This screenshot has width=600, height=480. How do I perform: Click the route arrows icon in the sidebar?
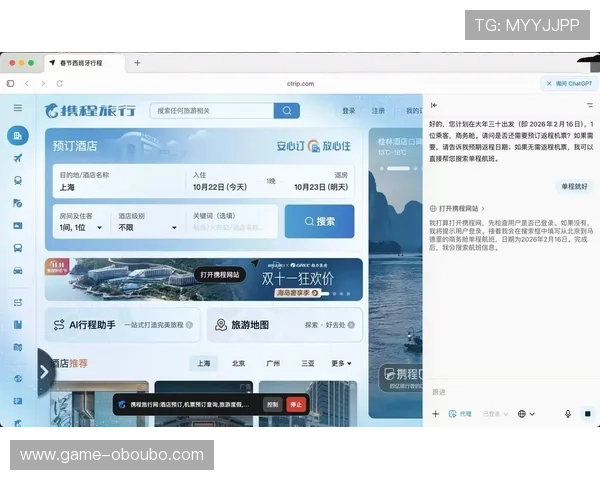pos(18,302)
